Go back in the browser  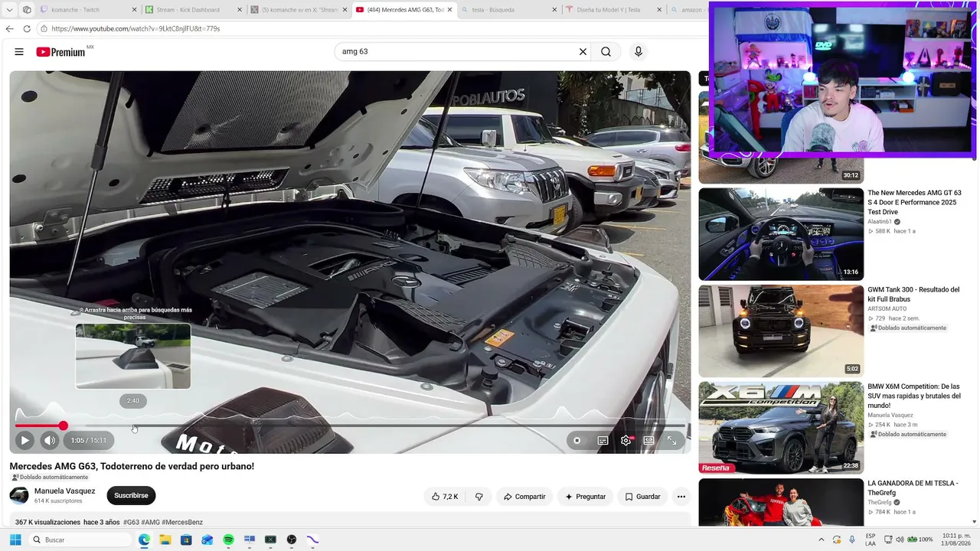[9, 29]
